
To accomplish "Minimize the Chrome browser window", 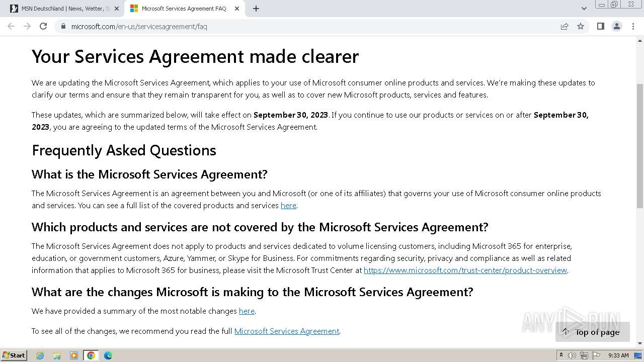I will click(x=601, y=5).
